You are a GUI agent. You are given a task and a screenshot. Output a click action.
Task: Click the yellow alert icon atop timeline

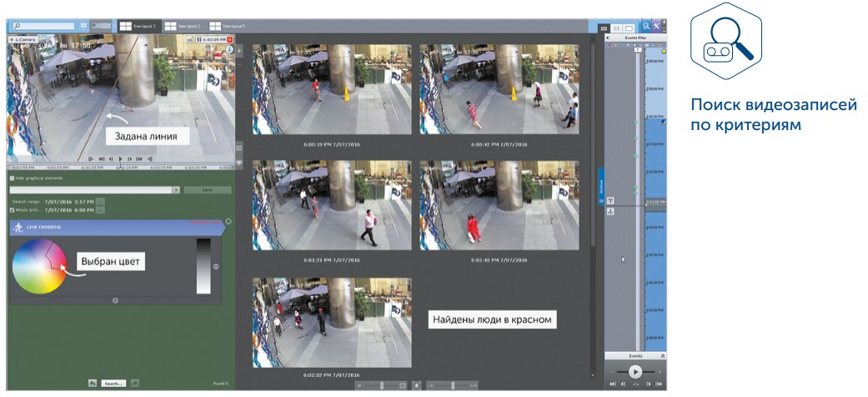click(x=663, y=51)
